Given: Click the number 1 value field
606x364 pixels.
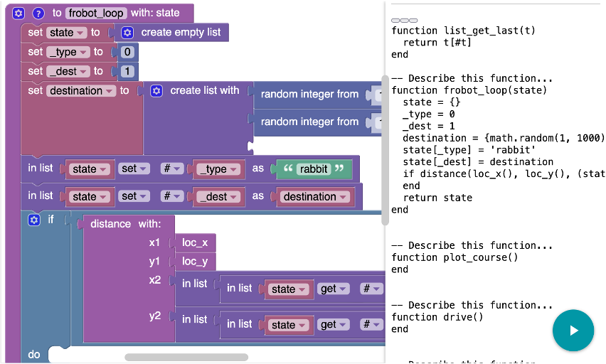Looking at the screenshot, I should pos(127,71).
